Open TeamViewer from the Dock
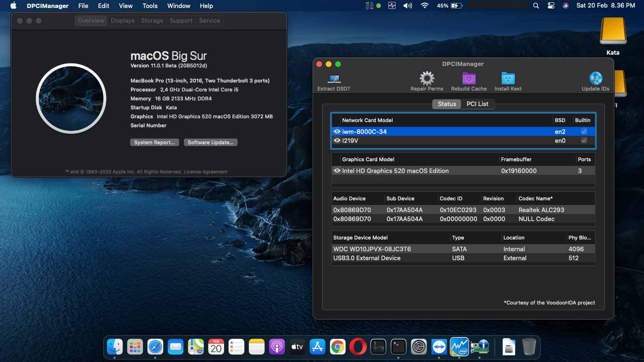The image size is (644, 362). [439, 347]
